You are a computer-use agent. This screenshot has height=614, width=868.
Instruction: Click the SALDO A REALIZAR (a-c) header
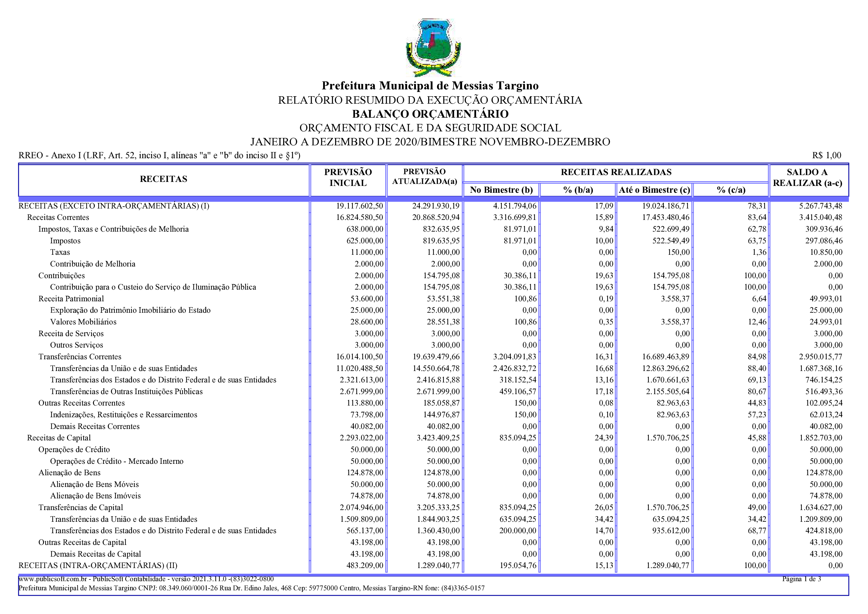(x=807, y=177)
